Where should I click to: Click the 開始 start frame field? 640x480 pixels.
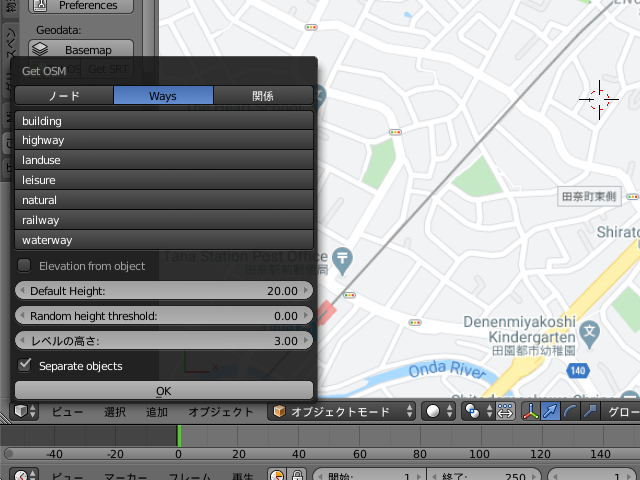369,476
